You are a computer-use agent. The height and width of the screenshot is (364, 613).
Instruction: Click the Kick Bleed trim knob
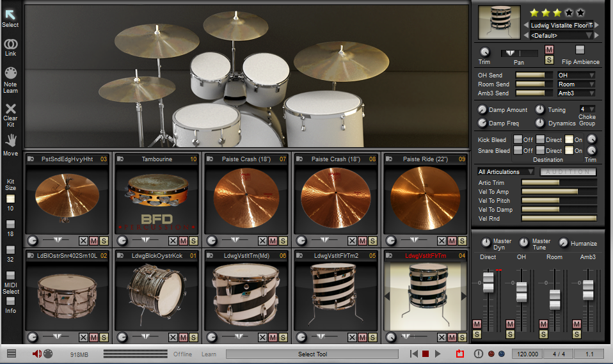[x=592, y=139]
